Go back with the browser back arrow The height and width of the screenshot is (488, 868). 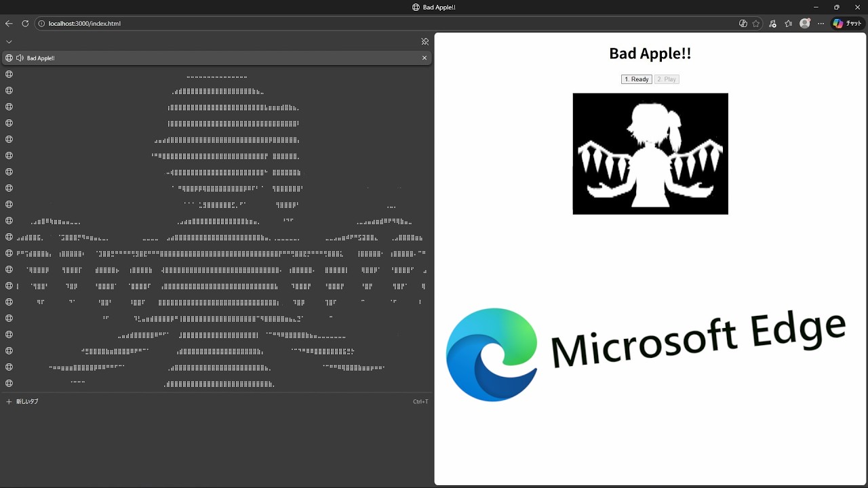pos(9,23)
